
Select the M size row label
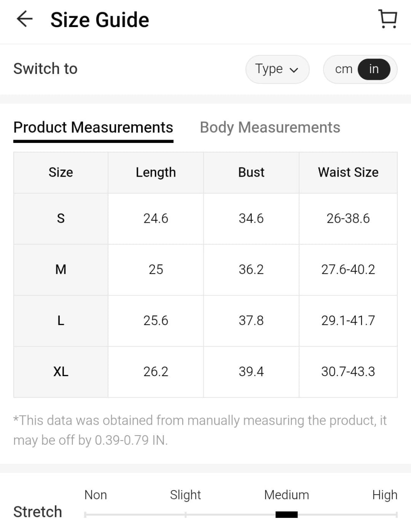pos(61,269)
